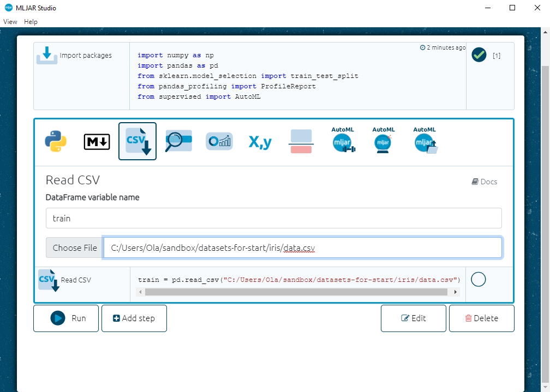Click the 'from supervised import AutoML' line
Viewport: 550px width, 392px height.
(199, 97)
